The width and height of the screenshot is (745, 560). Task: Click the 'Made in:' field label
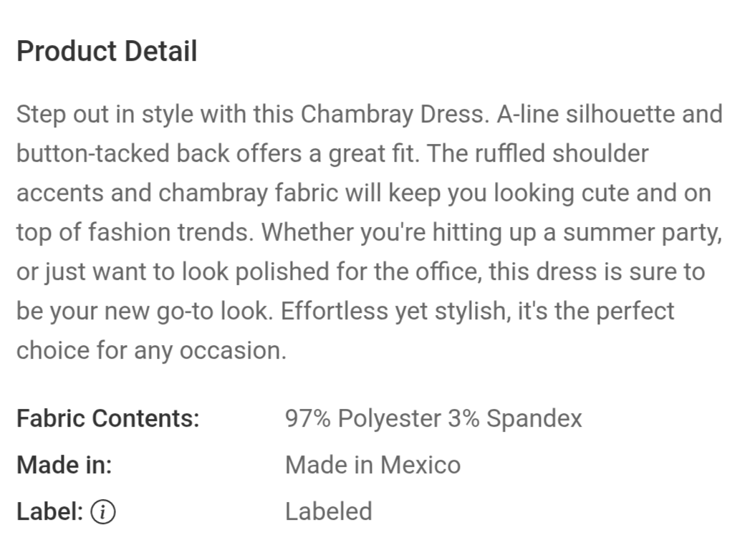pyautogui.click(x=64, y=465)
